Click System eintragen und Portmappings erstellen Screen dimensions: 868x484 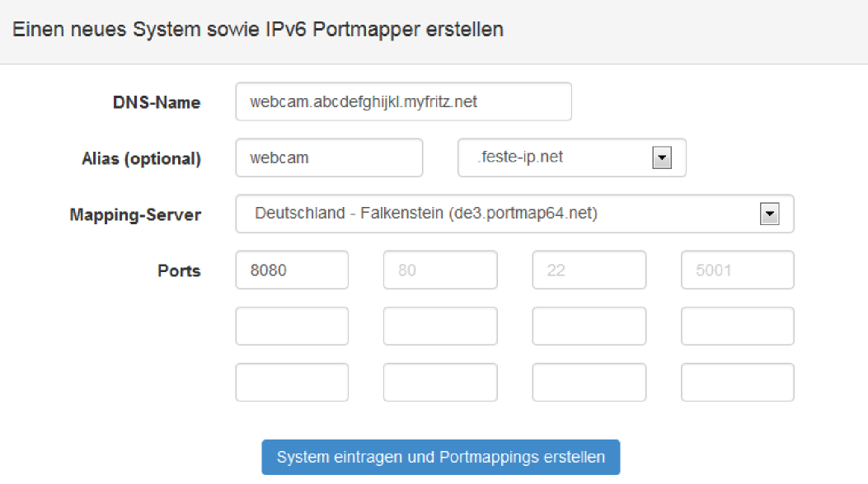click(440, 456)
